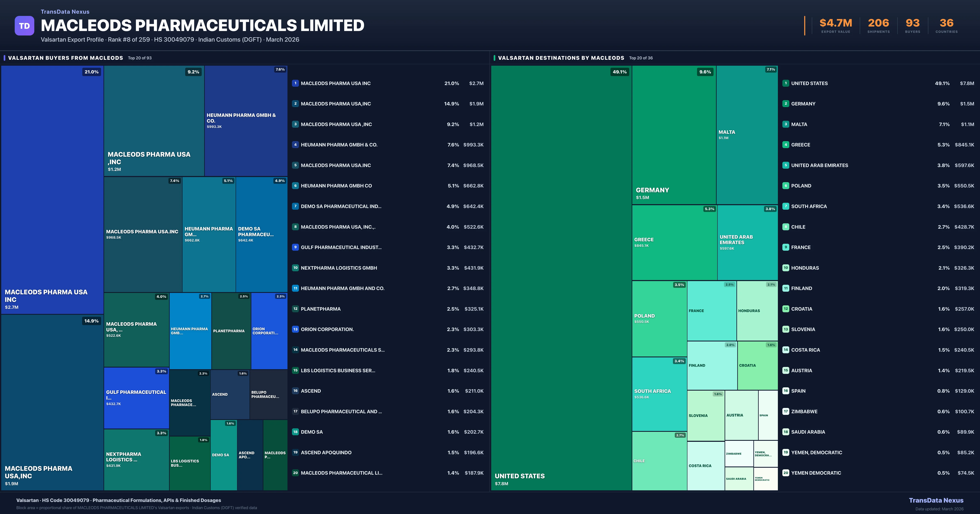980x514 pixels.
Task: Click the GULF PHARMACEUTICAL treemap tile
Action: tap(136, 398)
